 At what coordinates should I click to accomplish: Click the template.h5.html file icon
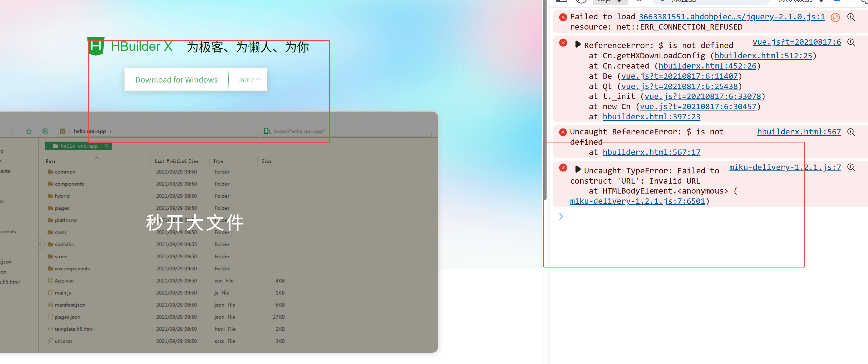[50, 329]
